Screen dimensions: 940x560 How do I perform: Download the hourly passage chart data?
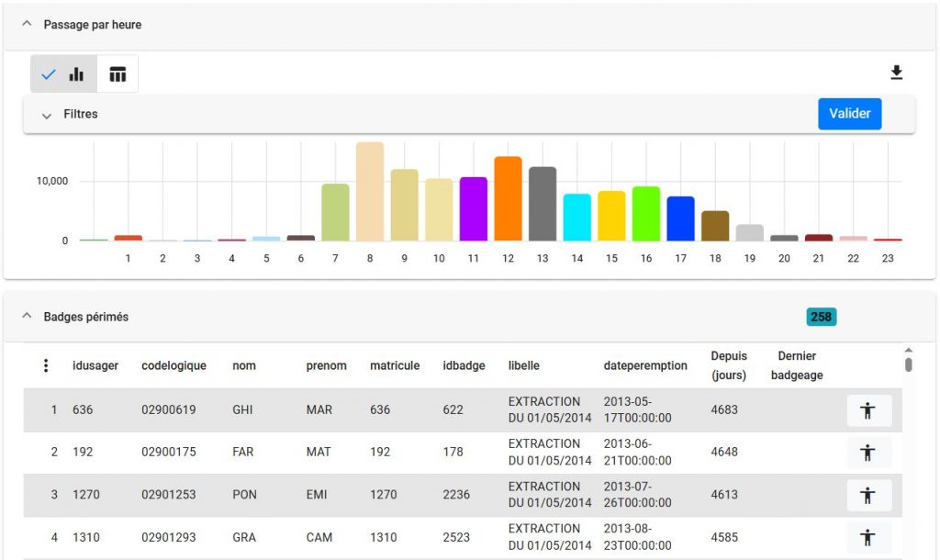coord(896,73)
